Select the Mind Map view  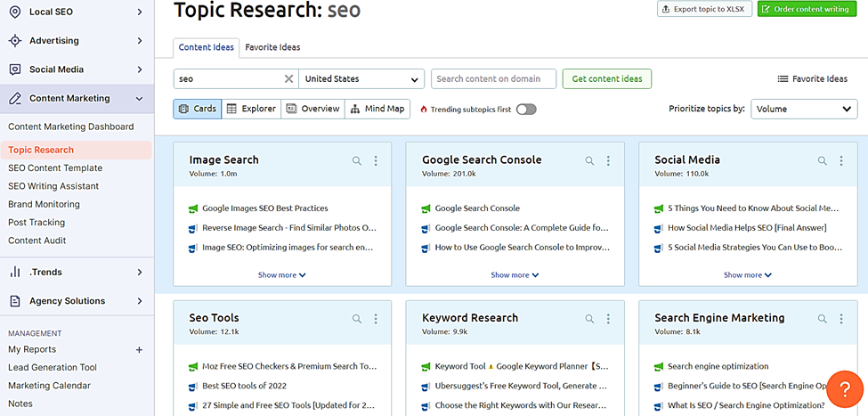377,110
